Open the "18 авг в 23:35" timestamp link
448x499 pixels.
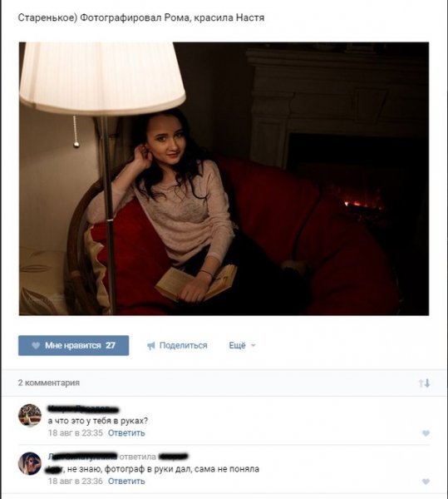coord(76,432)
